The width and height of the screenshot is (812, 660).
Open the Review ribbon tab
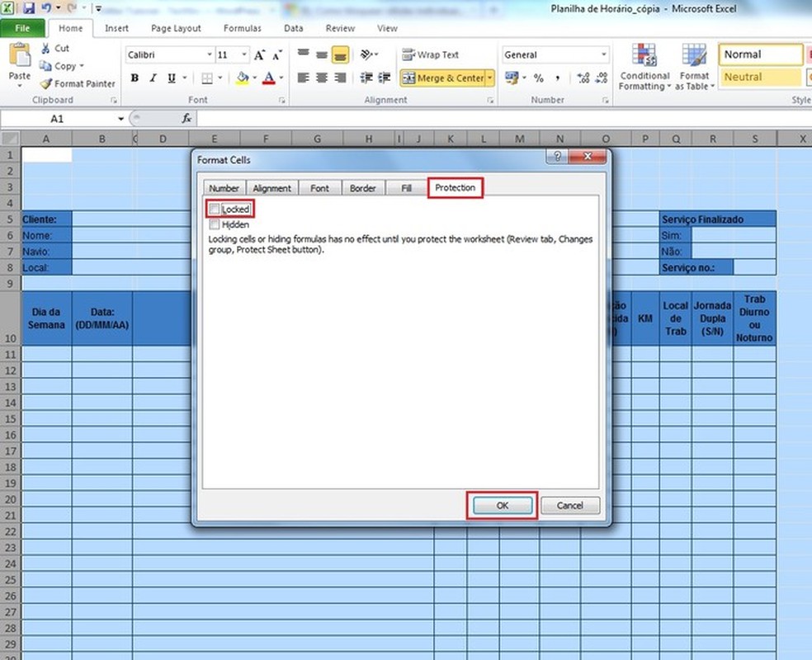tap(339, 27)
